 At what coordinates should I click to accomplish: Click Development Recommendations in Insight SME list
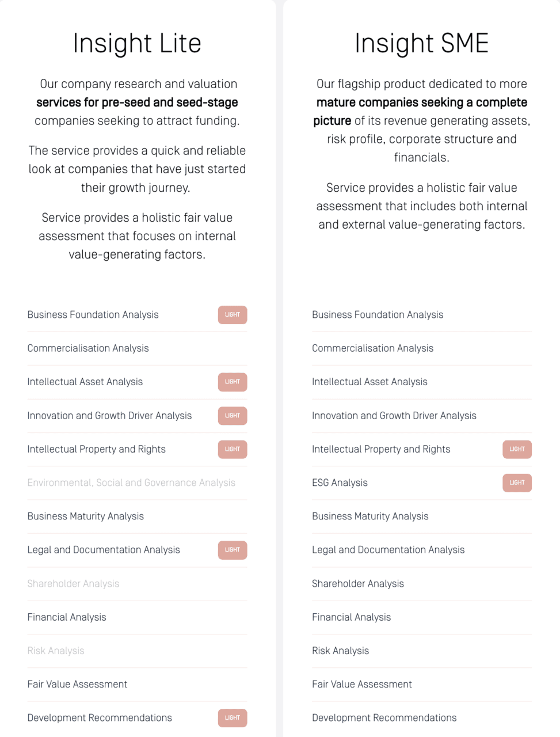coord(384,718)
